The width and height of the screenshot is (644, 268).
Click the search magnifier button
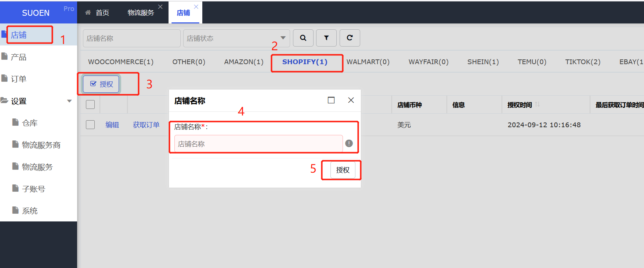[x=303, y=38]
